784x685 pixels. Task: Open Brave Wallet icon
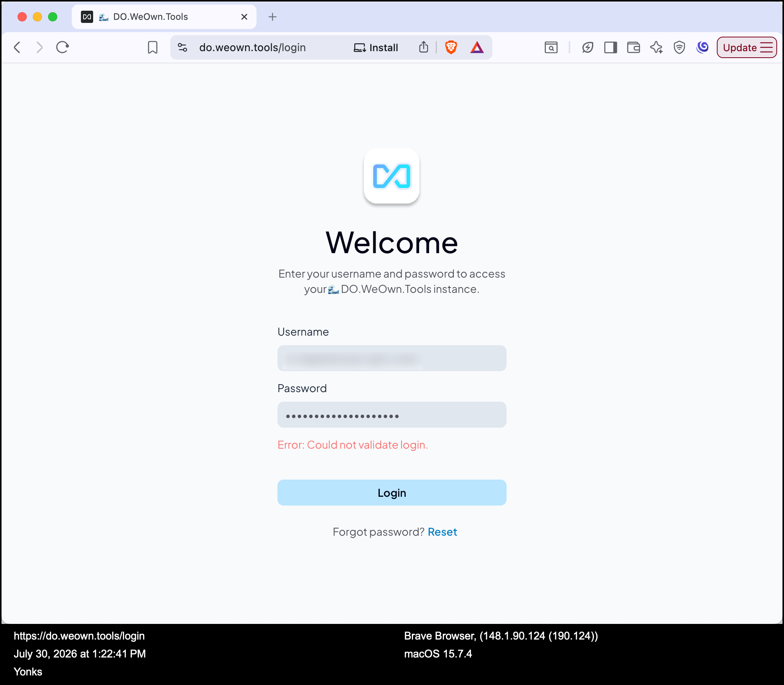634,47
